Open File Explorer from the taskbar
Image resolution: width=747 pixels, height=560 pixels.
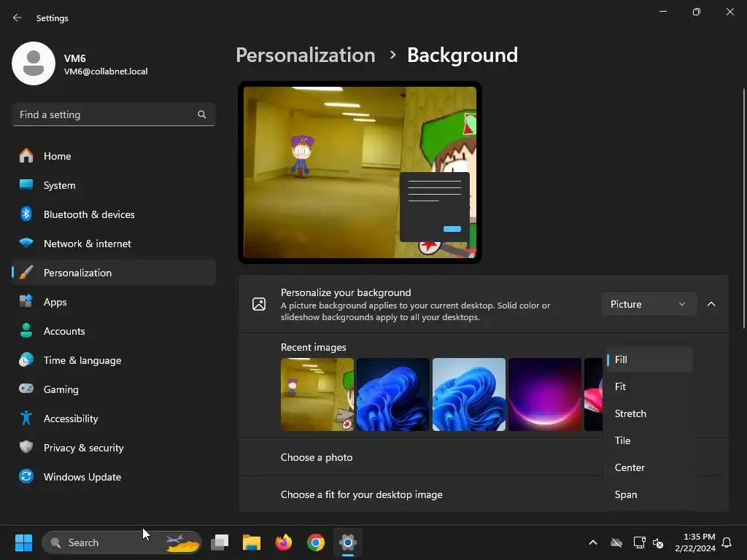(252, 542)
